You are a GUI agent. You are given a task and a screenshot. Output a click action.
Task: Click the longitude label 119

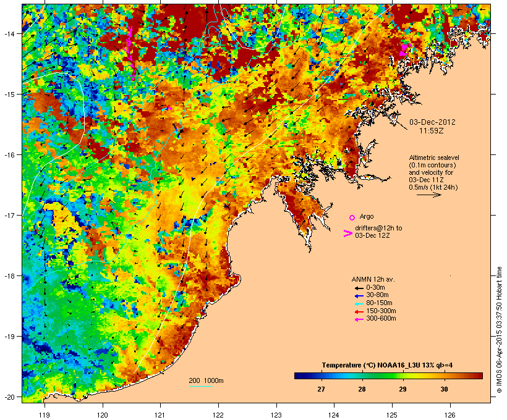[45, 415]
